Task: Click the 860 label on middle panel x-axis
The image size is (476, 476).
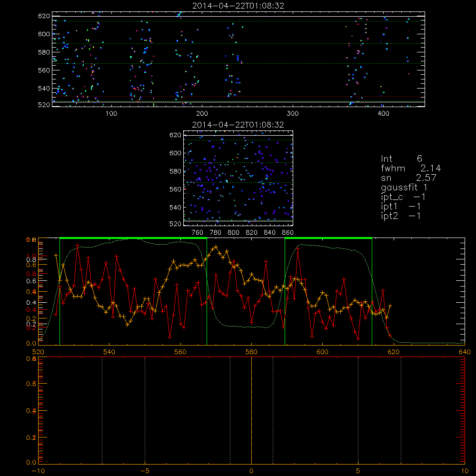Action: 288,233
